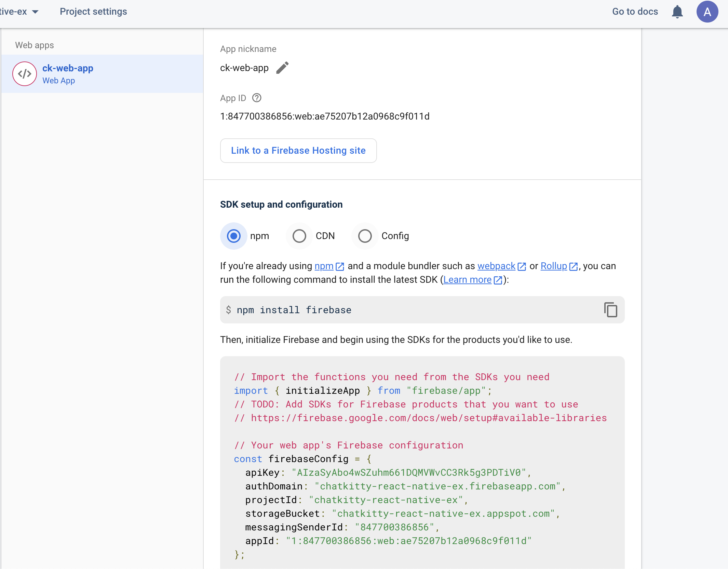The height and width of the screenshot is (569, 728).
Task: Open notifications via the bell icon
Action: [677, 11]
